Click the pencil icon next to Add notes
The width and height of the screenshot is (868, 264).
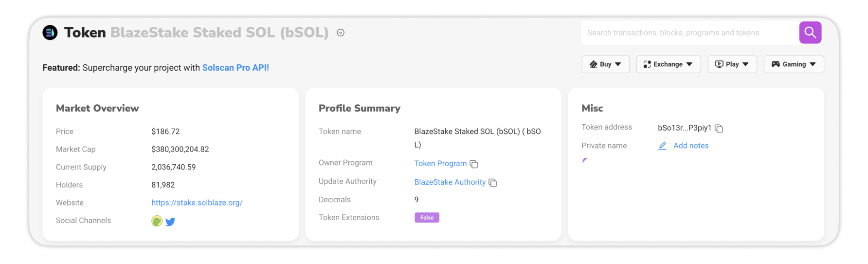[x=662, y=146]
